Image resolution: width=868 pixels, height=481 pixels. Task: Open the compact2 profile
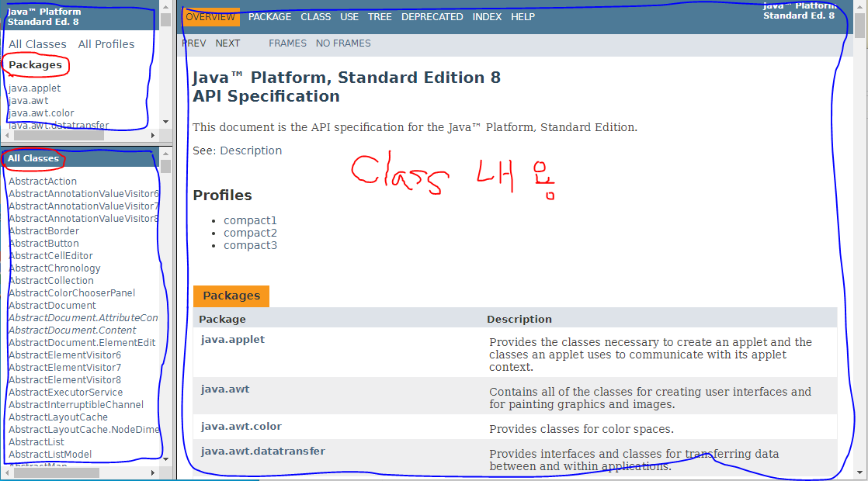click(x=250, y=233)
